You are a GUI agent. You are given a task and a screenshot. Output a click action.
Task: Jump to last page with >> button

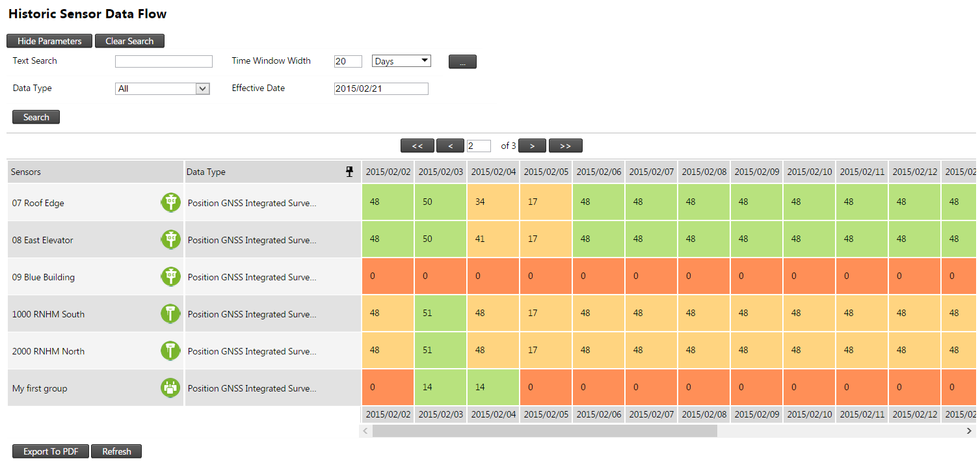point(565,146)
